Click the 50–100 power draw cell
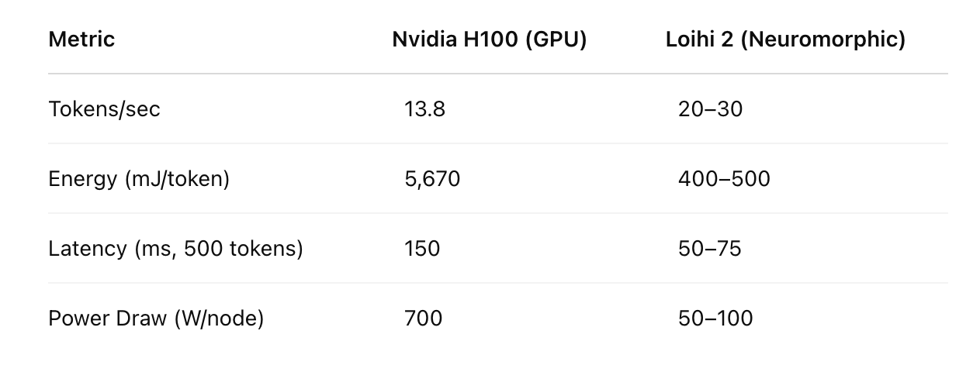The width and height of the screenshot is (980, 379). 715,319
